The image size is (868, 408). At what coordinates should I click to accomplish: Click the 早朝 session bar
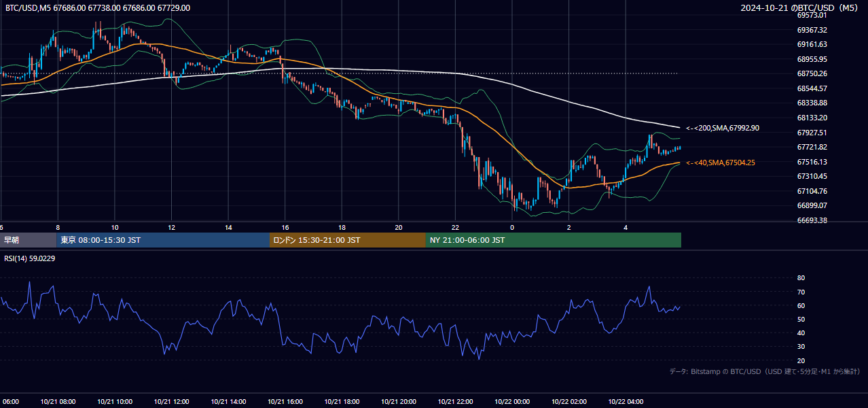tap(28, 240)
